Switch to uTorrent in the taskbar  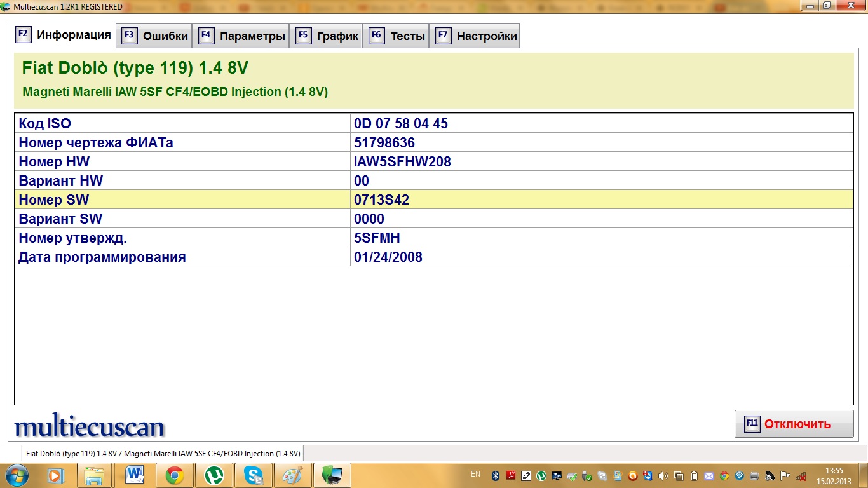[x=214, y=475]
